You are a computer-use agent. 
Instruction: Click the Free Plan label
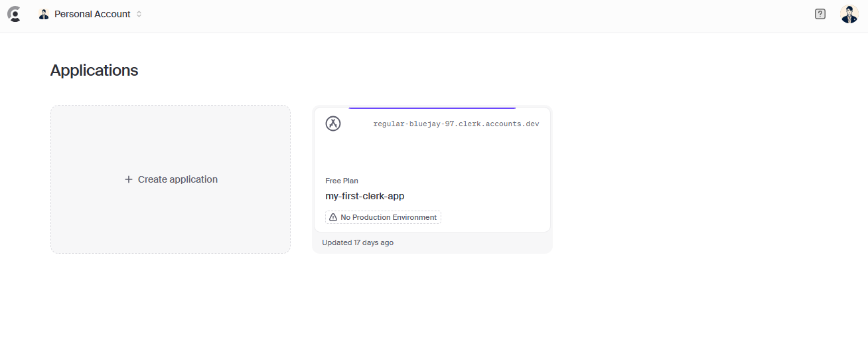pos(342,181)
